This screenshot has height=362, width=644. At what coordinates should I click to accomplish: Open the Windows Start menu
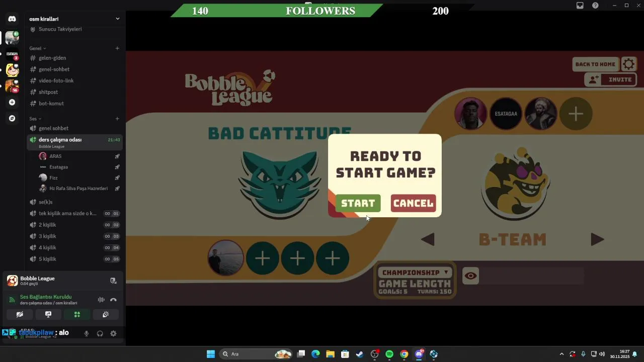click(x=211, y=354)
